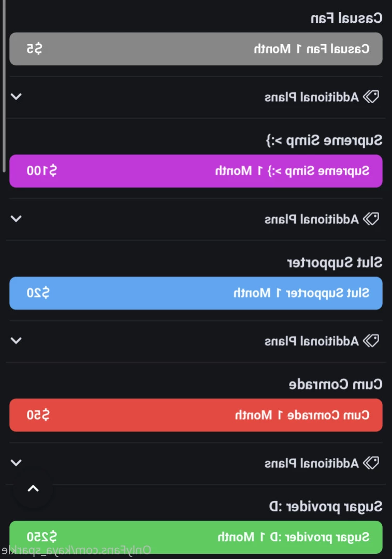The image size is (392, 559).
Task: Click the tag icon below Cum Comrade plan
Action: 371,463
